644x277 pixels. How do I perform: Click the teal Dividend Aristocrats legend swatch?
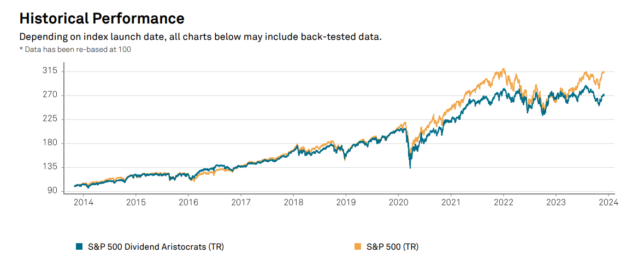tap(79, 247)
